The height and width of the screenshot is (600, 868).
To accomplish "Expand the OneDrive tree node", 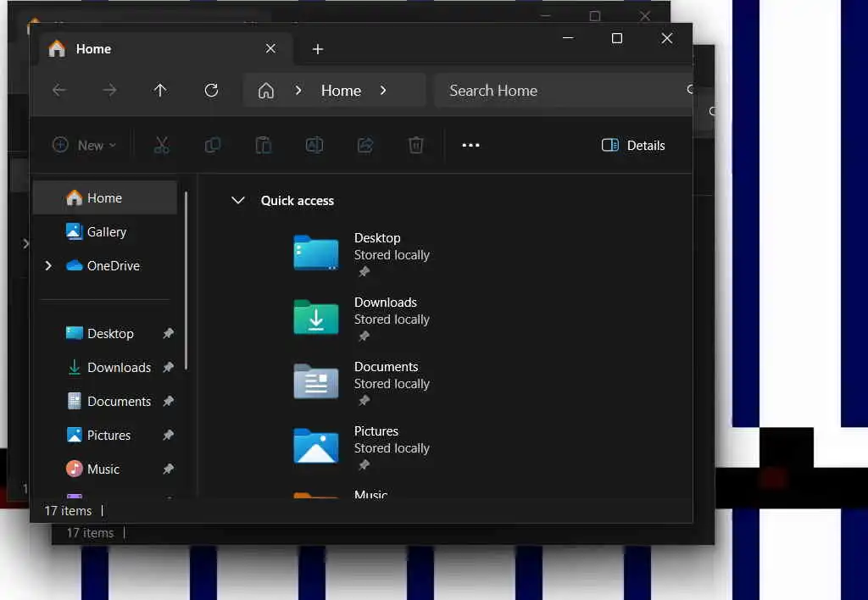I will (x=48, y=266).
